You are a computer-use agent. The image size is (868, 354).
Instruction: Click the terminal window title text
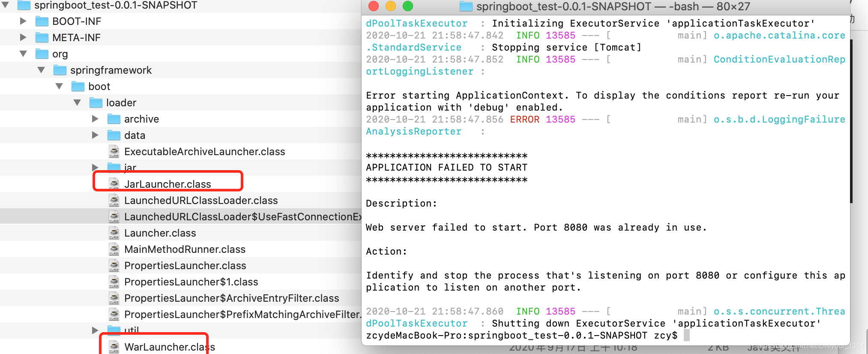(x=613, y=6)
